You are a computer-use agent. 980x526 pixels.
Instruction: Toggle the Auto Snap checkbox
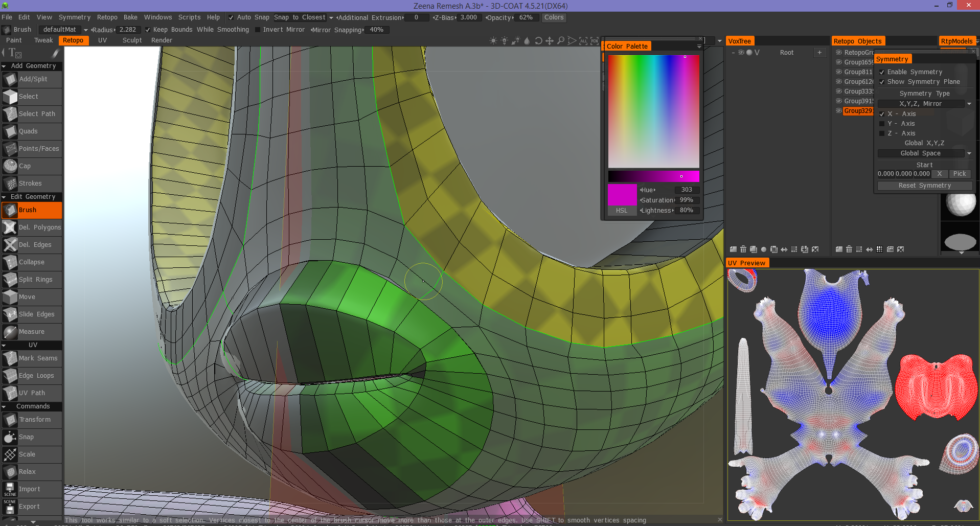[231, 17]
